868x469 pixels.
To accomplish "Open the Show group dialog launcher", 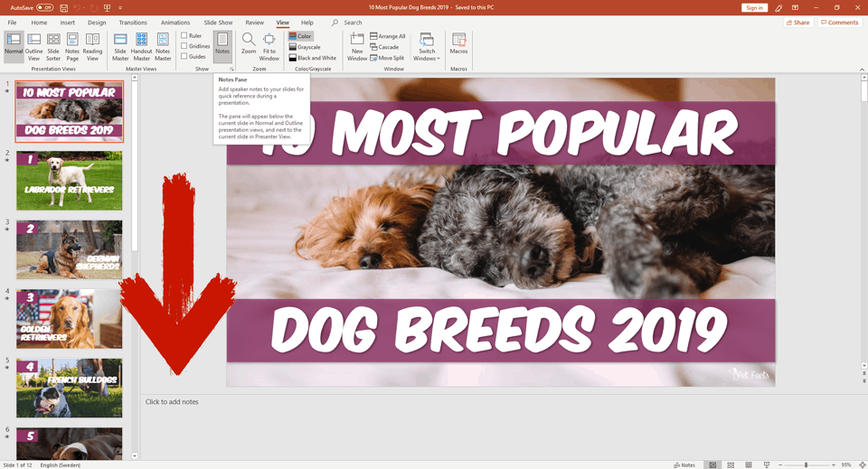I will pyautogui.click(x=231, y=70).
